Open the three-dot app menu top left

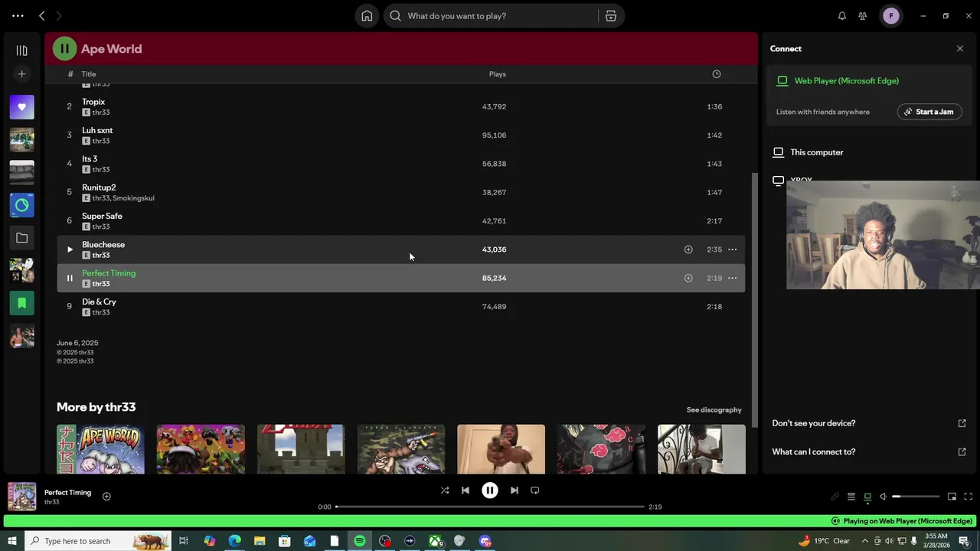click(18, 16)
